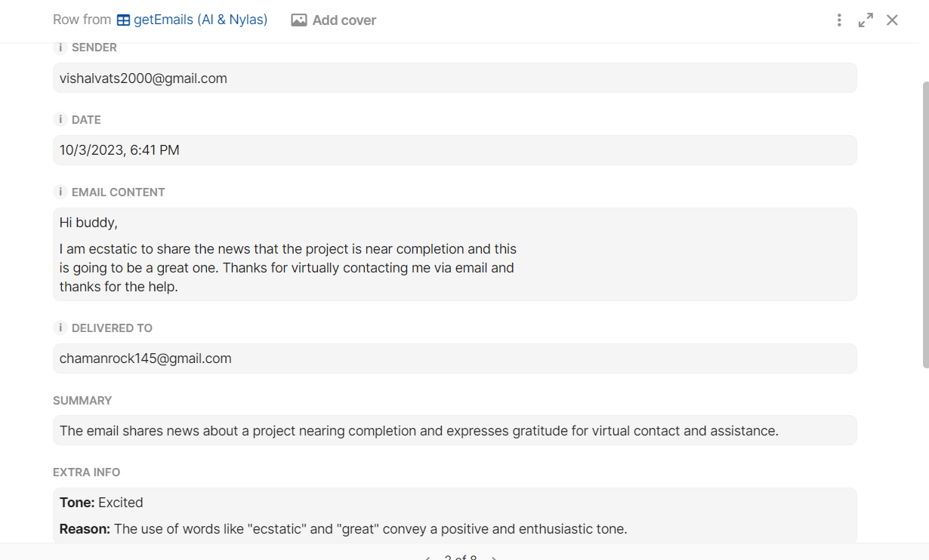The height and width of the screenshot is (560, 929).
Task: Click into the Summary text field
Action: click(x=455, y=430)
